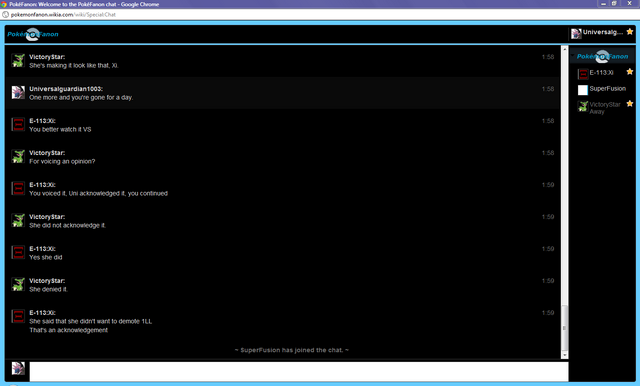
Task: Select VictoryStar Away entry in user list
Action: (603, 107)
